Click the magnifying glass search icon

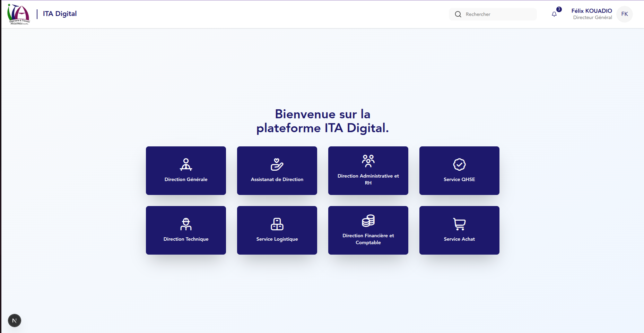coord(458,14)
